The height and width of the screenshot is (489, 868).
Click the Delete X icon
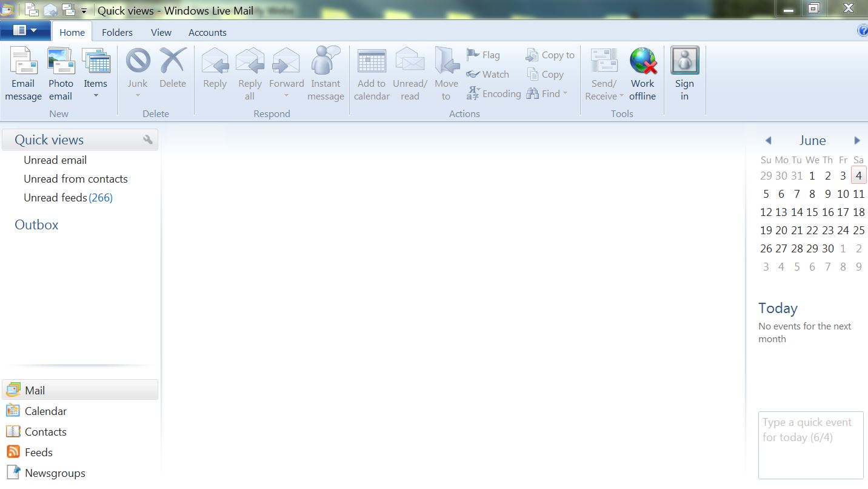click(x=173, y=61)
